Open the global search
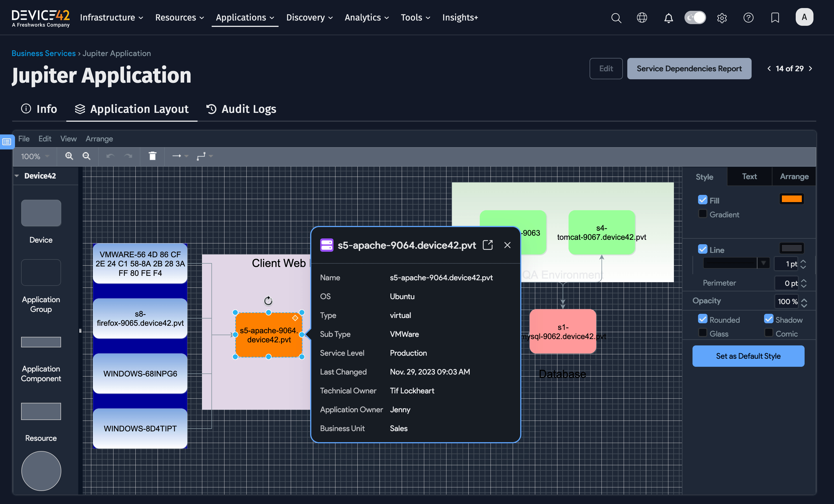 [616, 17]
